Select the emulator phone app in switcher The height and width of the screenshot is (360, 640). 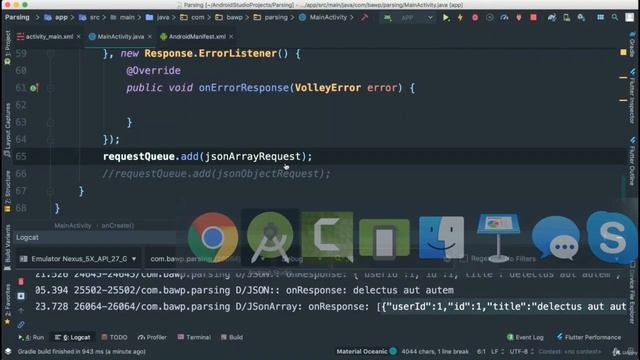pos(384,238)
